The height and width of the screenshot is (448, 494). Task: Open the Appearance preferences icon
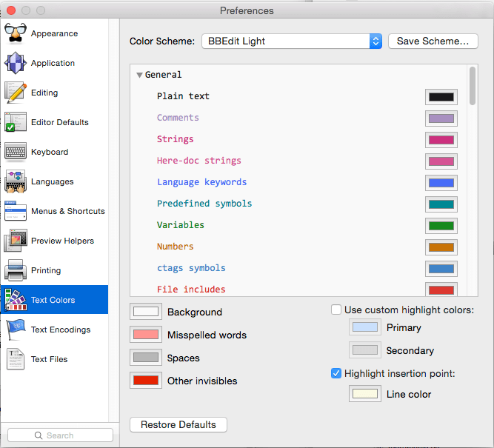pos(16,34)
